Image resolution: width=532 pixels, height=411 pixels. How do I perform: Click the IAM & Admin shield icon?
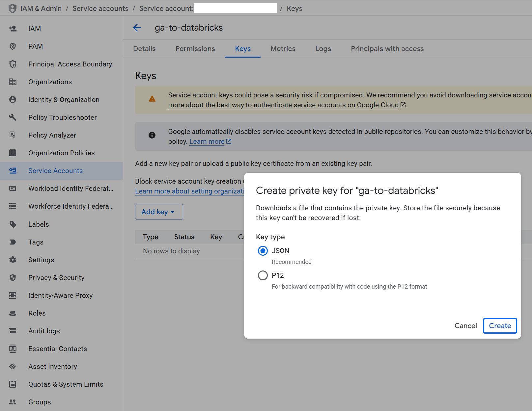tap(13, 9)
